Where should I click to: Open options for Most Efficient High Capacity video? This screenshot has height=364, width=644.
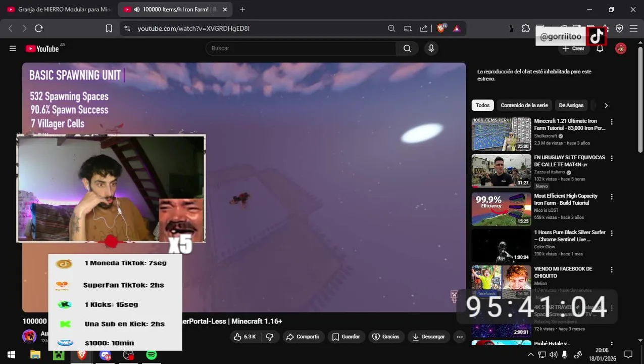tap(612, 197)
